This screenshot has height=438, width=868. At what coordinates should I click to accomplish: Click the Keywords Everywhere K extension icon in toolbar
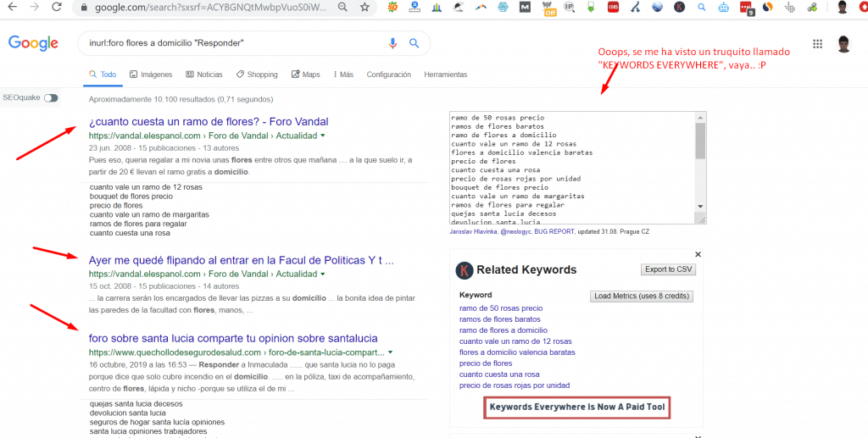(x=680, y=8)
